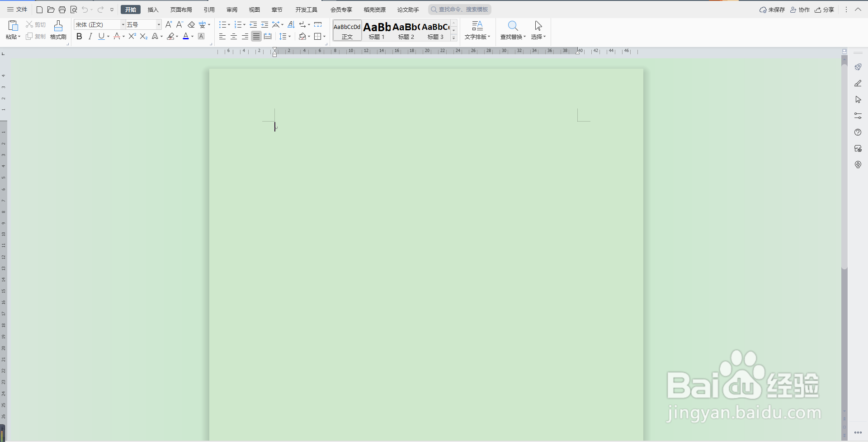Click the Print icon

pyautogui.click(x=62, y=9)
